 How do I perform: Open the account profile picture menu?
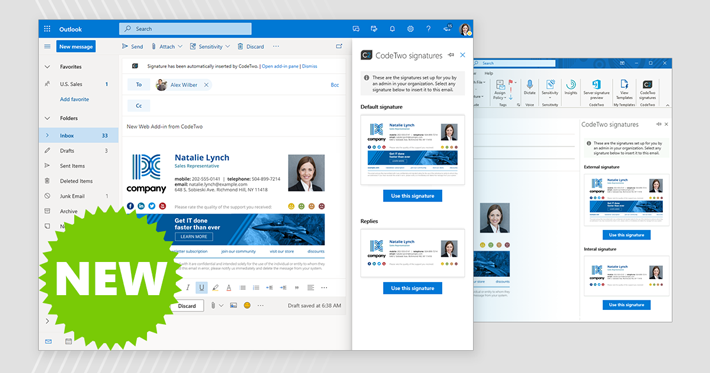point(465,29)
